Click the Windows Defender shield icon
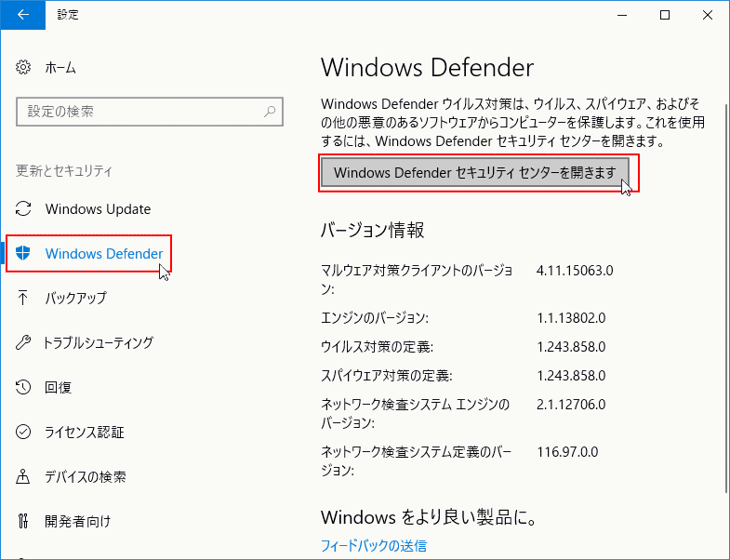This screenshot has height=560, width=730. (23, 253)
